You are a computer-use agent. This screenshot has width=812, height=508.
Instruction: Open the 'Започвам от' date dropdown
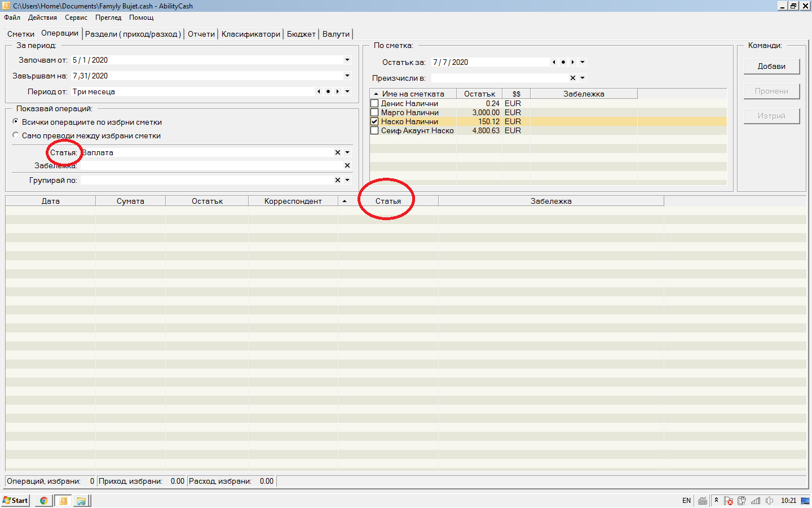pyautogui.click(x=347, y=60)
